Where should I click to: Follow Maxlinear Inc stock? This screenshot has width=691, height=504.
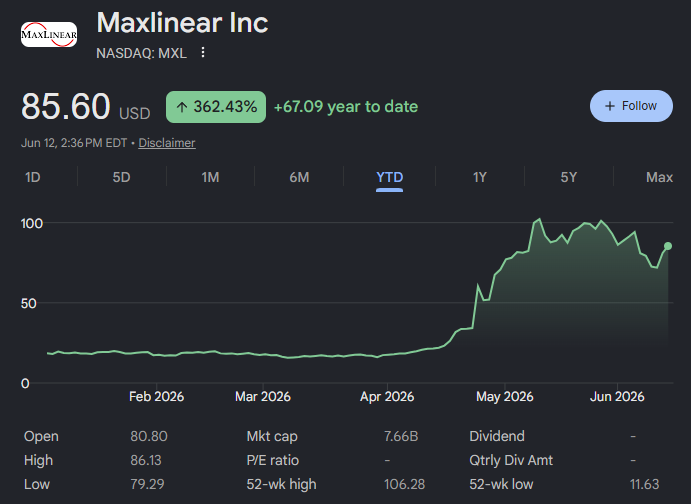(x=631, y=106)
